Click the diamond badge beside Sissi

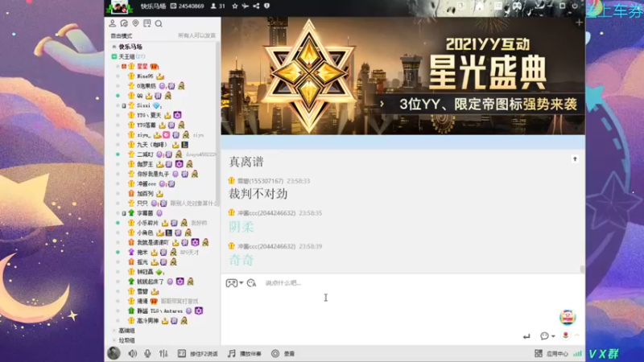click(x=156, y=105)
